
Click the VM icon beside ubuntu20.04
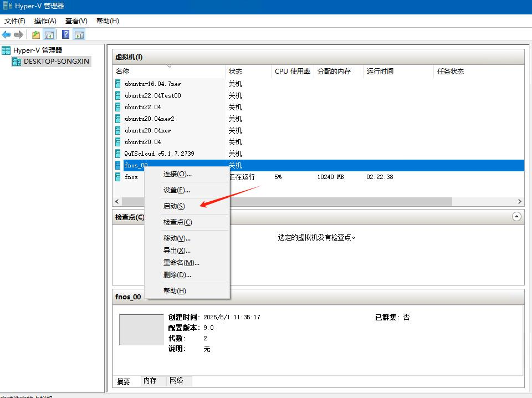pos(117,142)
